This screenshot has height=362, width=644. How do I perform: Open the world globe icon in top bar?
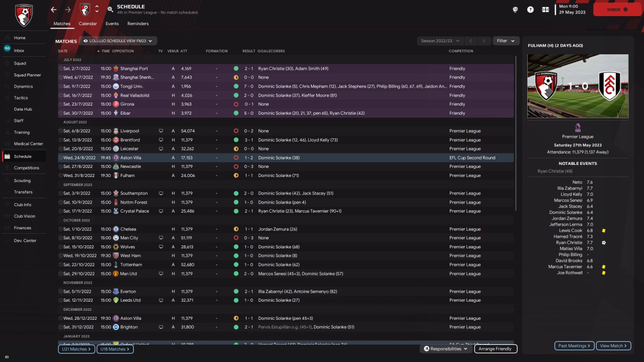(x=515, y=10)
